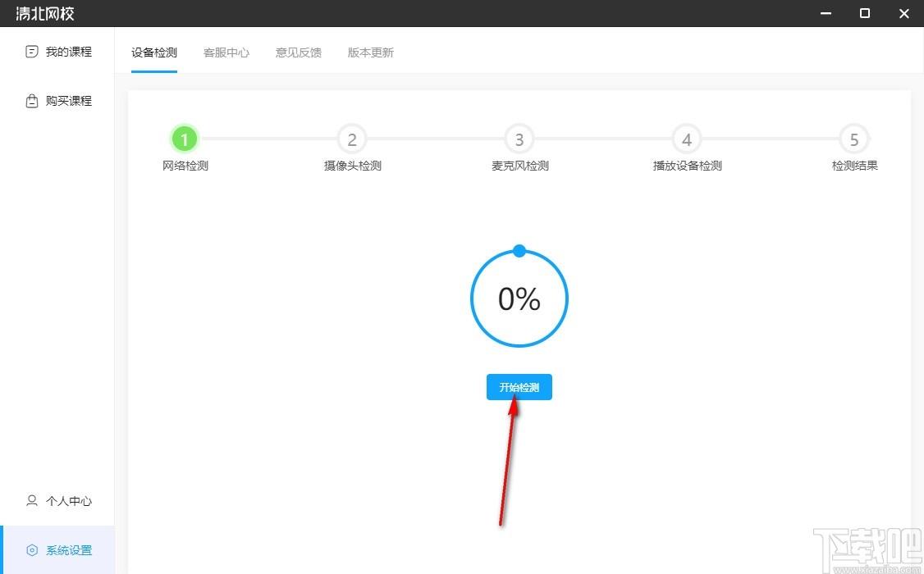Switch to the 设备检测 tab

154,52
